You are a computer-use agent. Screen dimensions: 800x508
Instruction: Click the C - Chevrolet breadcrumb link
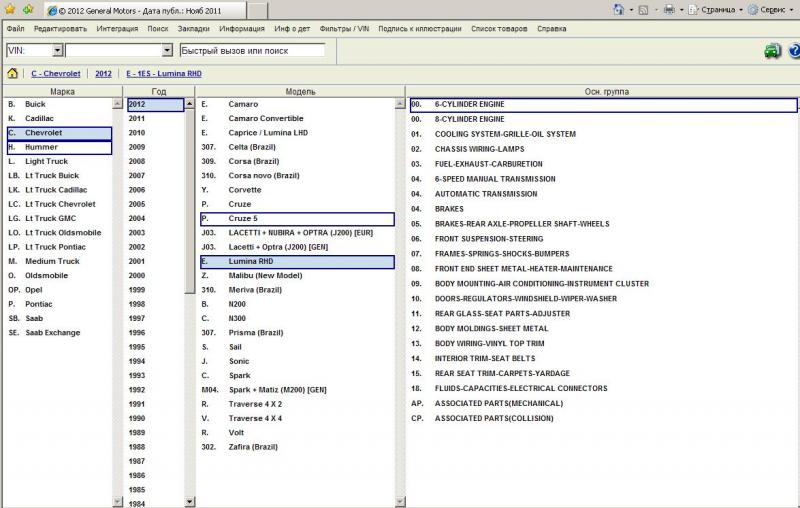click(57, 74)
